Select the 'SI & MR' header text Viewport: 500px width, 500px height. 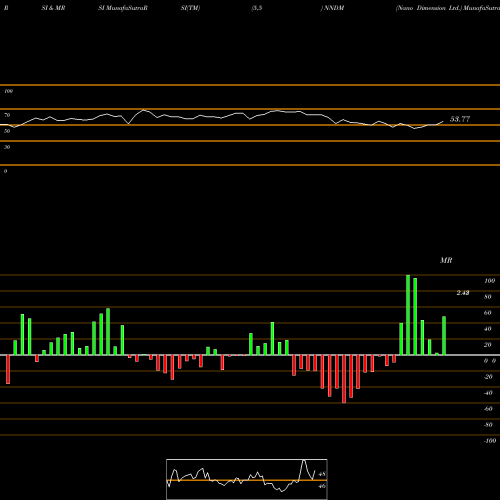coord(53,8)
